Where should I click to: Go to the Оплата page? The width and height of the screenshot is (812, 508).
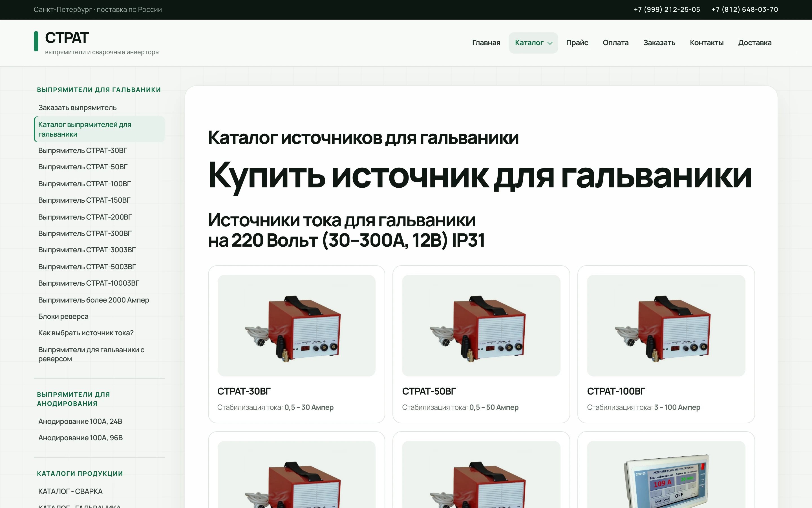615,43
